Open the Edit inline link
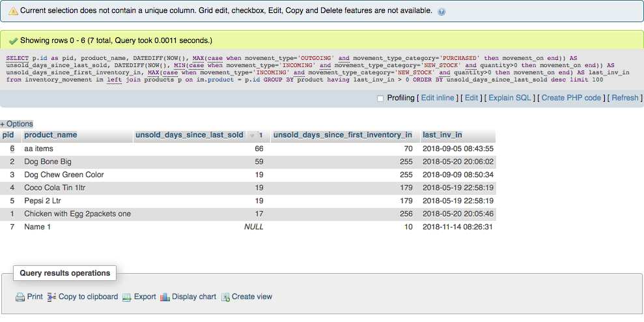Image resolution: width=644 pixels, height=322 pixels. [438, 98]
